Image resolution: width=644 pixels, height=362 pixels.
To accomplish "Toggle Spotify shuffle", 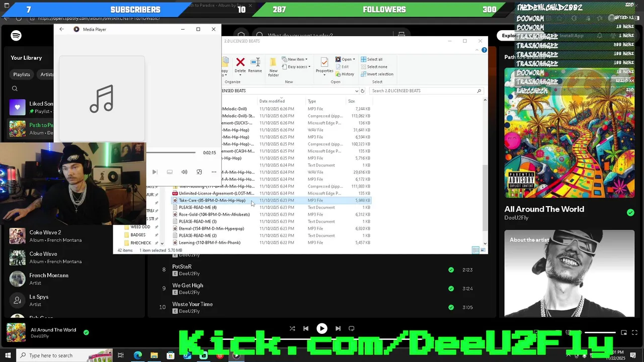I will coord(292,328).
